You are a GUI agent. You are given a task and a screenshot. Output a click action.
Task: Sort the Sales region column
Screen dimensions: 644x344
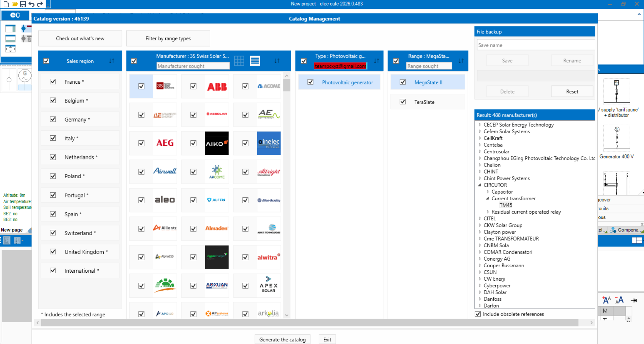click(112, 61)
